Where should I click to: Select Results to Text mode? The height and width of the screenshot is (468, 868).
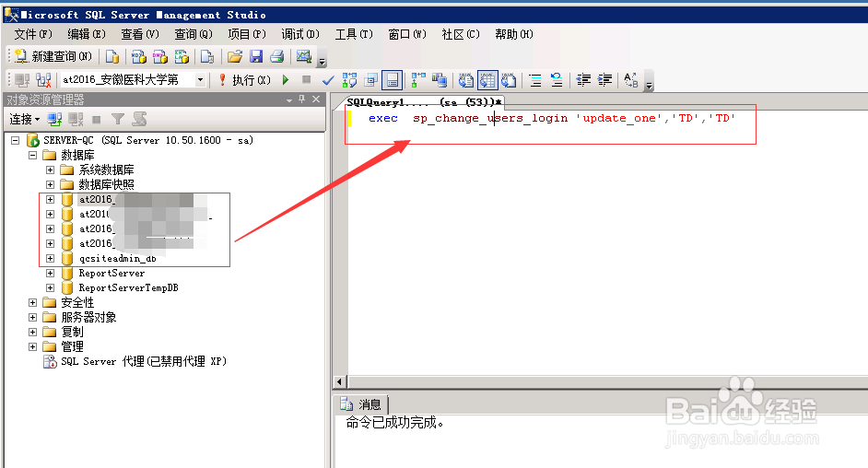tap(466, 80)
